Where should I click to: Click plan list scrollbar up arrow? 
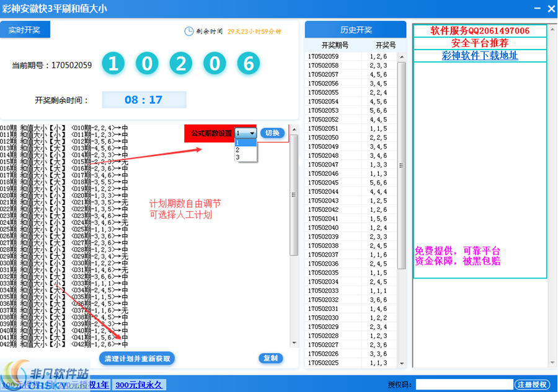click(294, 129)
